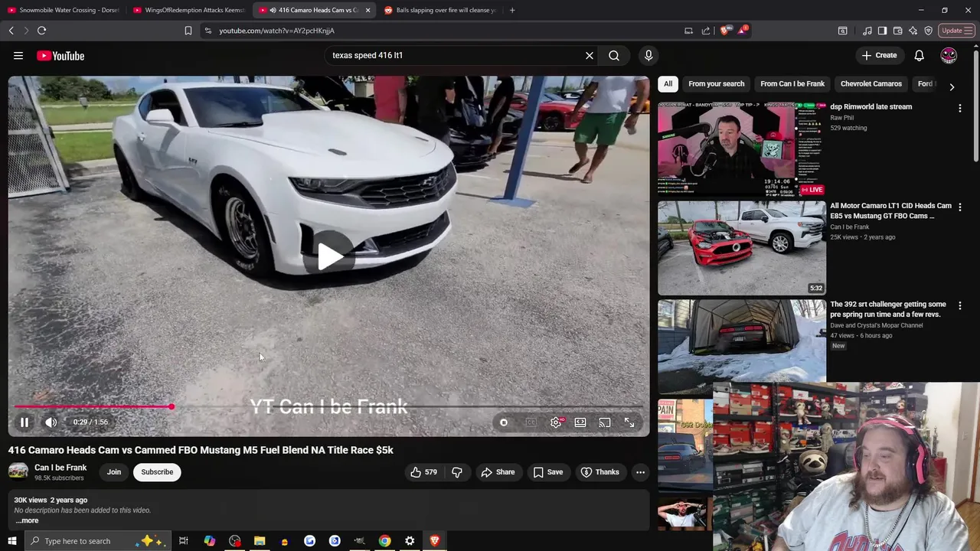Send Thanks to the creator

600,472
